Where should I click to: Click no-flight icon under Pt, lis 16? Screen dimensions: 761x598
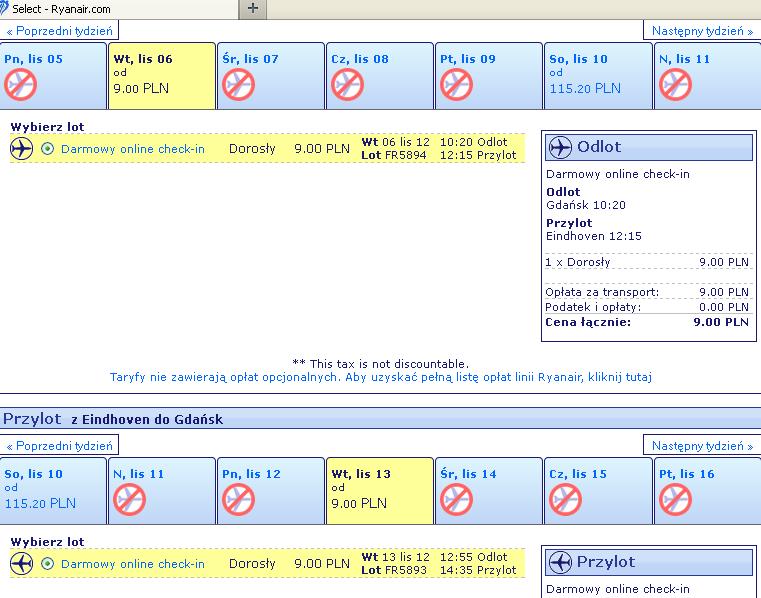click(x=676, y=499)
